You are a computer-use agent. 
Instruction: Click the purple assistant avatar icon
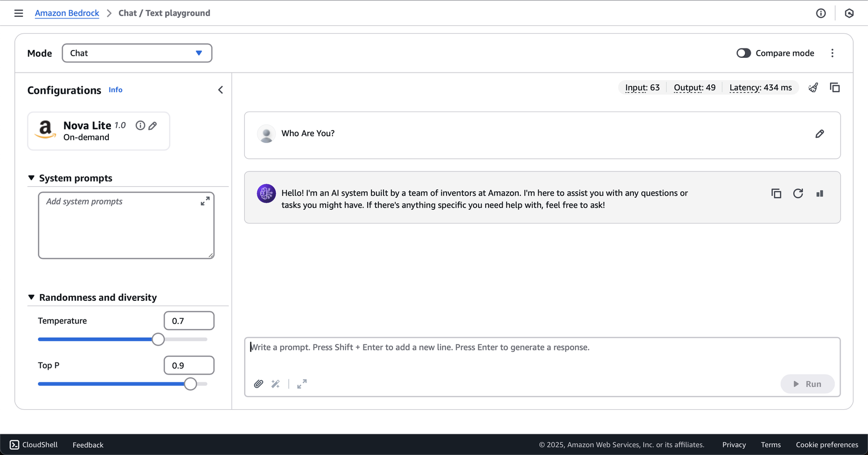point(266,194)
